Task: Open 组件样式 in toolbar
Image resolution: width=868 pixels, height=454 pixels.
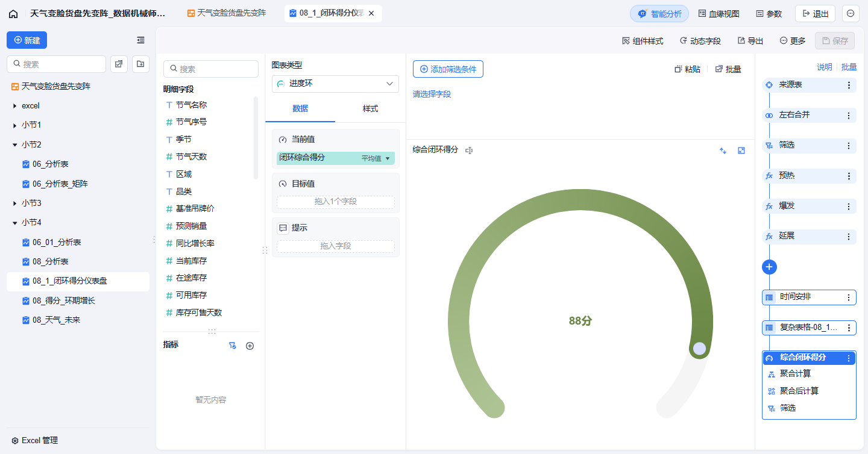Action: coord(643,41)
